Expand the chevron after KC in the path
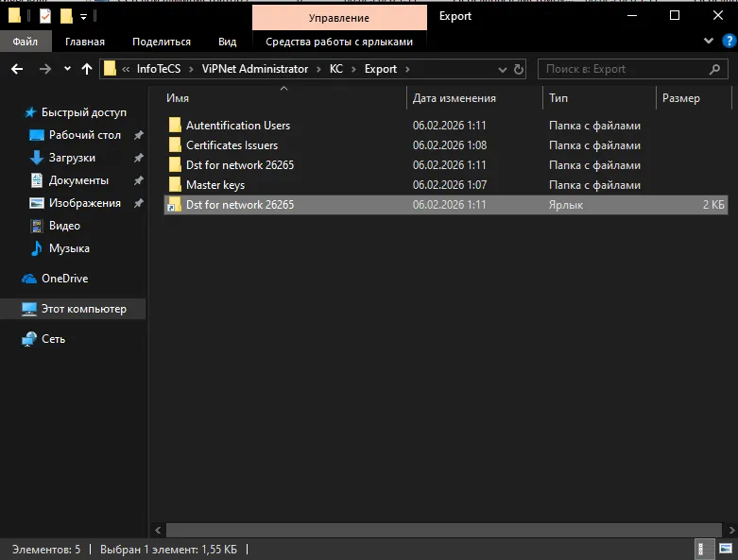Viewport: 738px width, 560px height. pyautogui.click(x=353, y=69)
